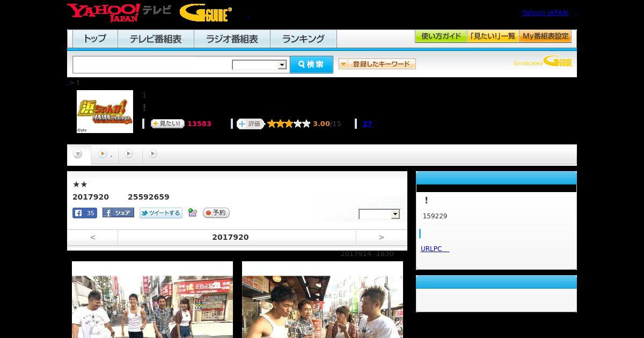The height and width of the screenshot is (338, 644).
Task: Click the blue 検索 button
Action: [x=311, y=64]
